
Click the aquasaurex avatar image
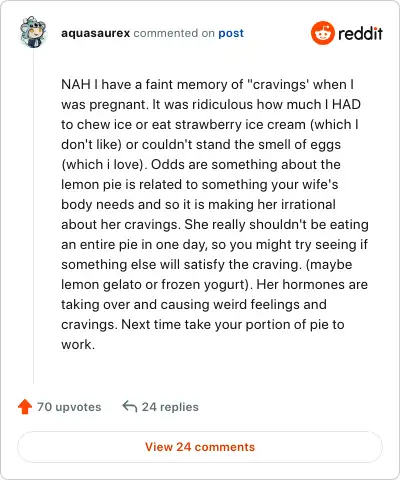pyautogui.click(x=33, y=32)
